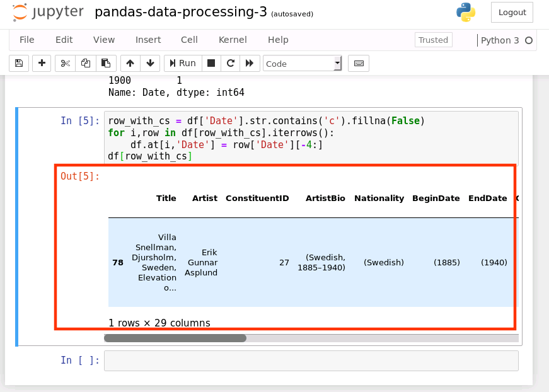The image size is (549, 392).
Task: Click the Title column header
Action: (x=166, y=198)
